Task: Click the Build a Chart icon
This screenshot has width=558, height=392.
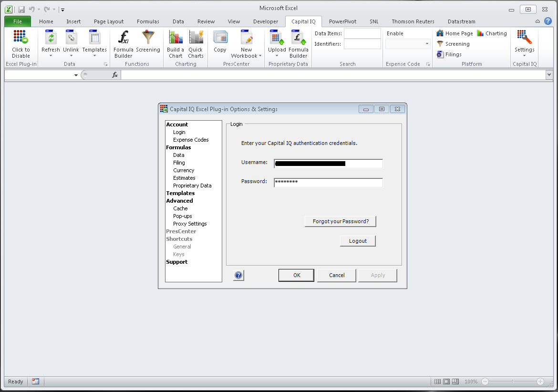Action: [x=176, y=37]
